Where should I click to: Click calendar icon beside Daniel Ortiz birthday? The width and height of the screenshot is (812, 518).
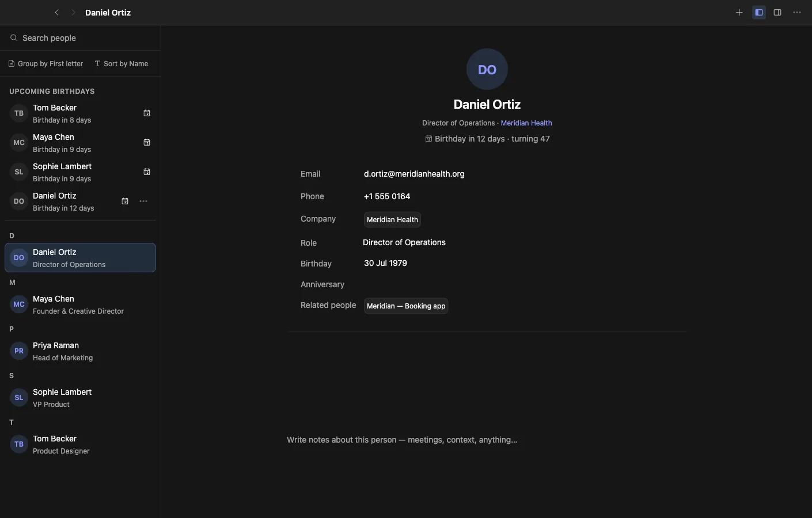click(x=125, y=201)
